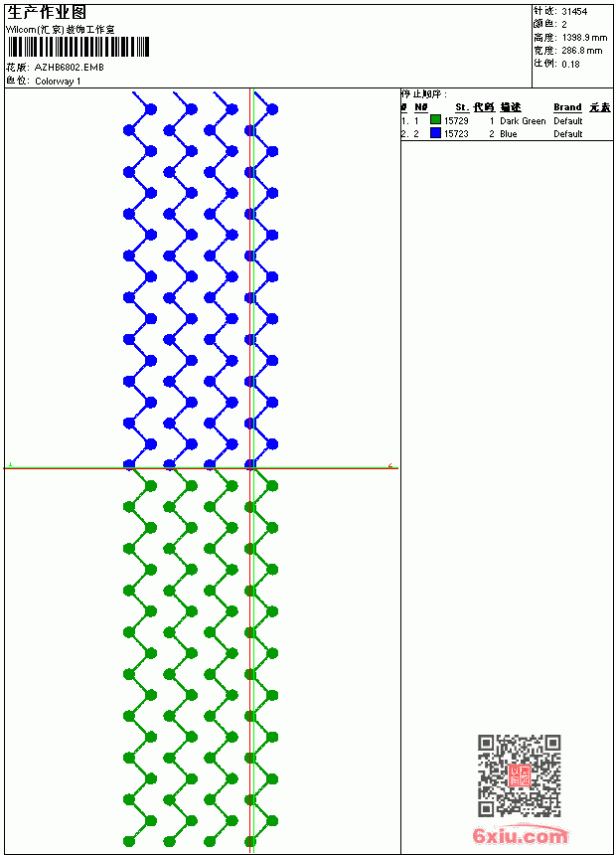This screenshot has height=855, width=616.
Task: Click the Dark Green color swatch
Action: (x=435, y=119)
